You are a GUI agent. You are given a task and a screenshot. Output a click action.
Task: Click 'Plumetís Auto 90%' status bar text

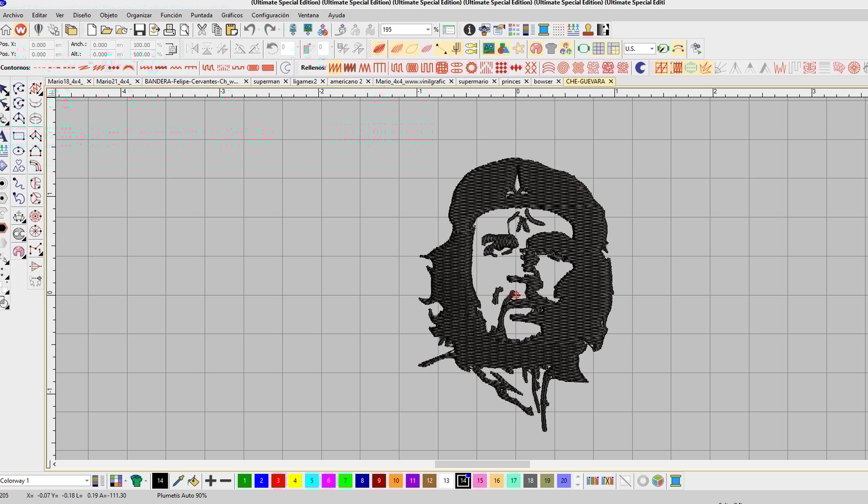tap(182, 495)
